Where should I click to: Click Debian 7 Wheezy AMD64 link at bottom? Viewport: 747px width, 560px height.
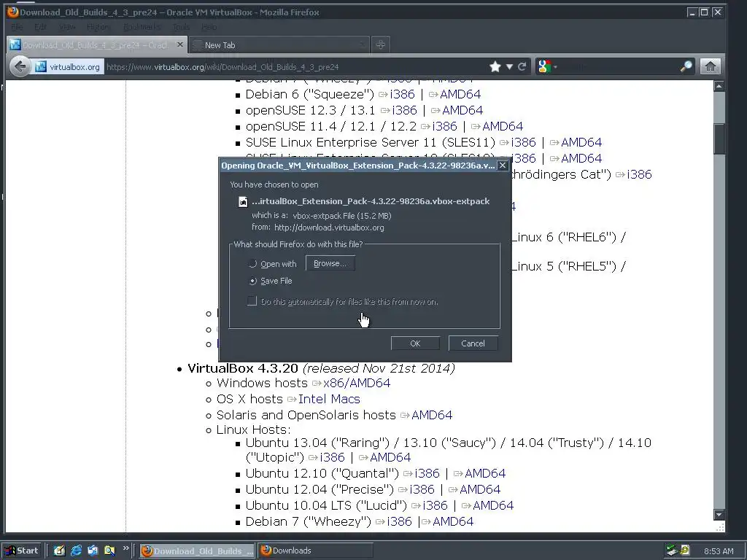pyautogui.click(x=452, y=521)
